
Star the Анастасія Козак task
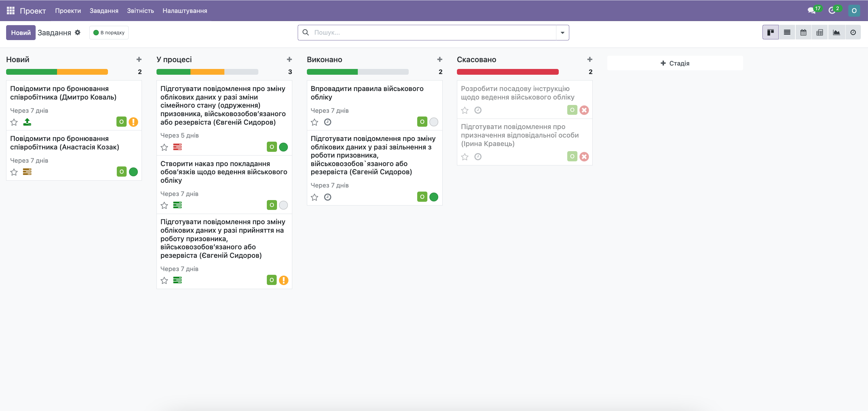pos(14,172)
